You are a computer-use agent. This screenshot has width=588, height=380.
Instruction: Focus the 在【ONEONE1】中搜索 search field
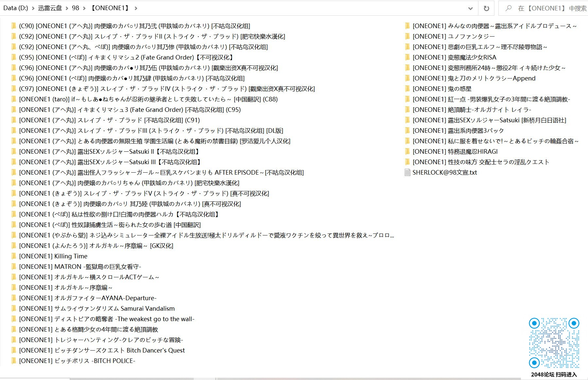[x=543, y=9]
